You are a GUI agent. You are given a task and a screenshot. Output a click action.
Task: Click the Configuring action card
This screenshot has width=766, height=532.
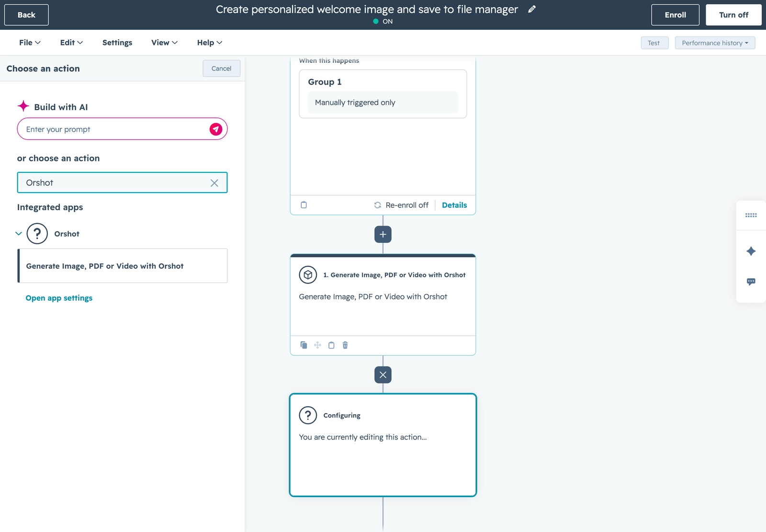click(383, 445)
